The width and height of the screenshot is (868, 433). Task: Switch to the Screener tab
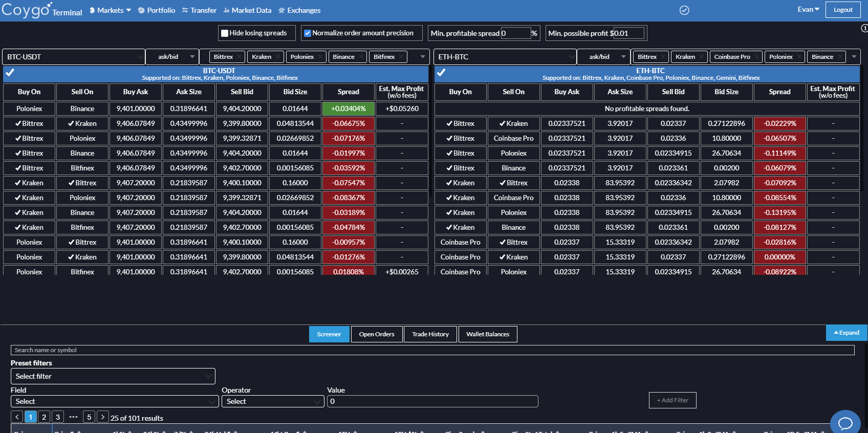(x=329, y=334)
